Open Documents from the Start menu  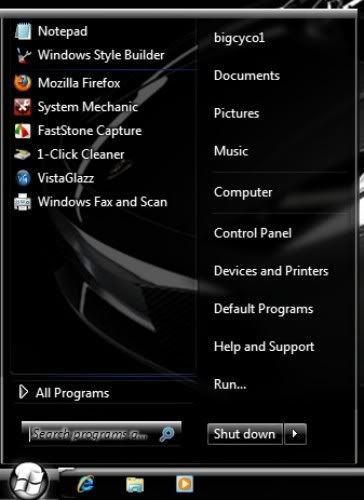pyautogui.click(x=247, y=75)
